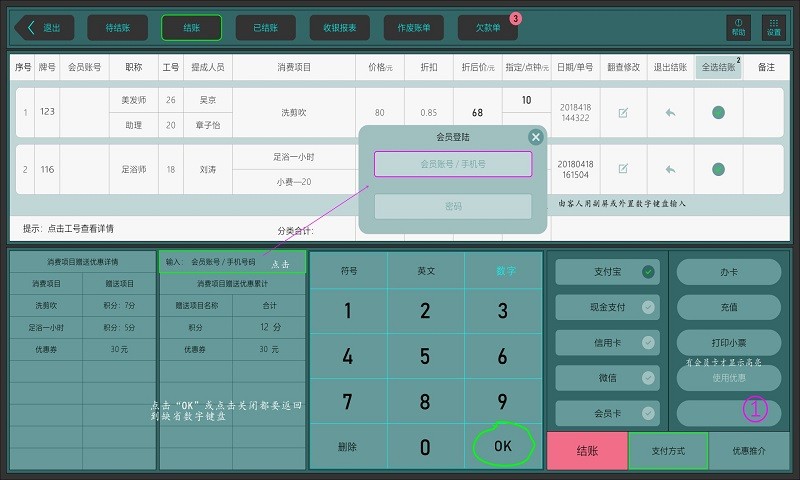The height and width of the screenshot is (480, 800).
Task: Click the 输入: 会员账号 / 手机号码 box
Action: tap(232, 262)
